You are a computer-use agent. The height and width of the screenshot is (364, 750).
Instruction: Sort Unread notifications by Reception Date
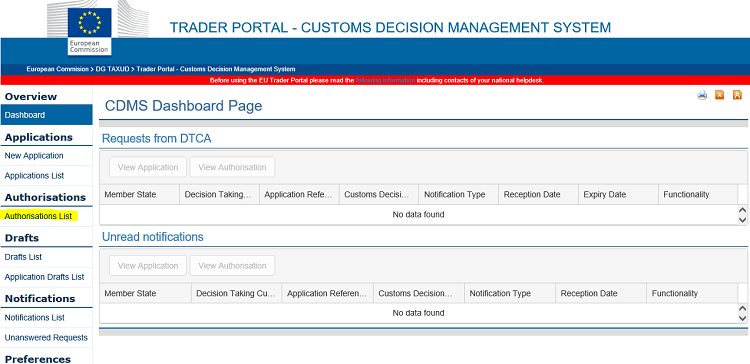(601, 293)
